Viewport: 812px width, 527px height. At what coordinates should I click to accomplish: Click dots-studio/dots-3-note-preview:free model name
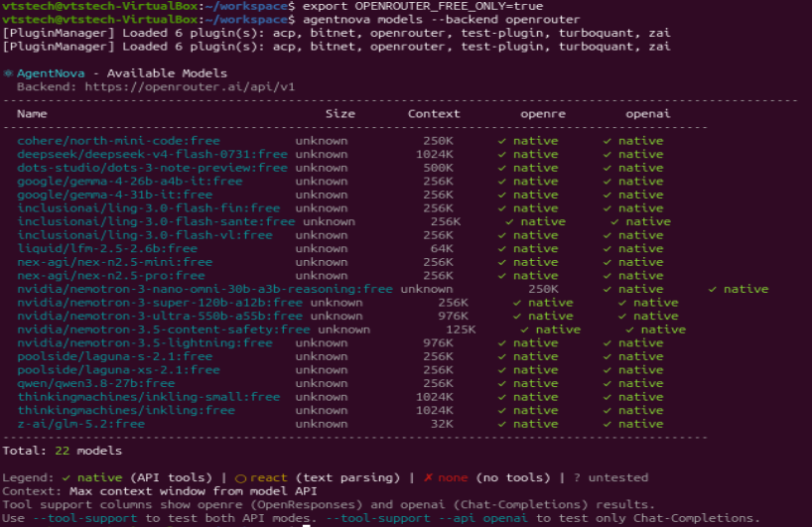click(x=152, y=168)
